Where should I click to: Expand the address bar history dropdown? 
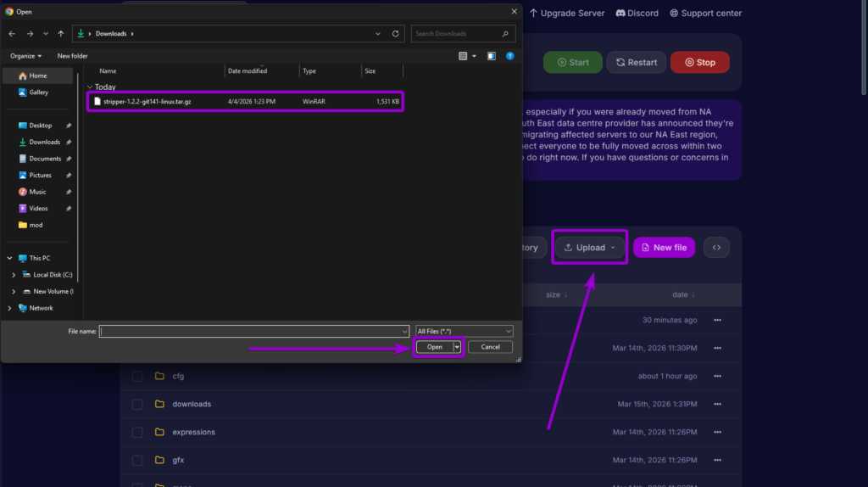coord(378,34)
